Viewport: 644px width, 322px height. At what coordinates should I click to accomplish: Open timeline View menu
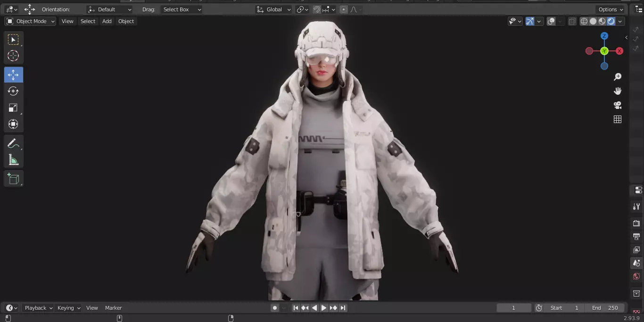pos(92,308)
